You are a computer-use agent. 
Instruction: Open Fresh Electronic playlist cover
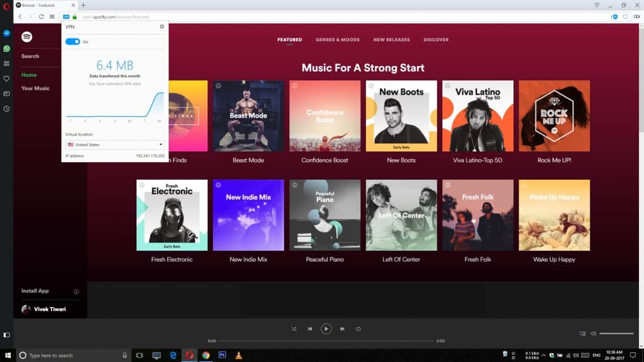tap(172, 215)
